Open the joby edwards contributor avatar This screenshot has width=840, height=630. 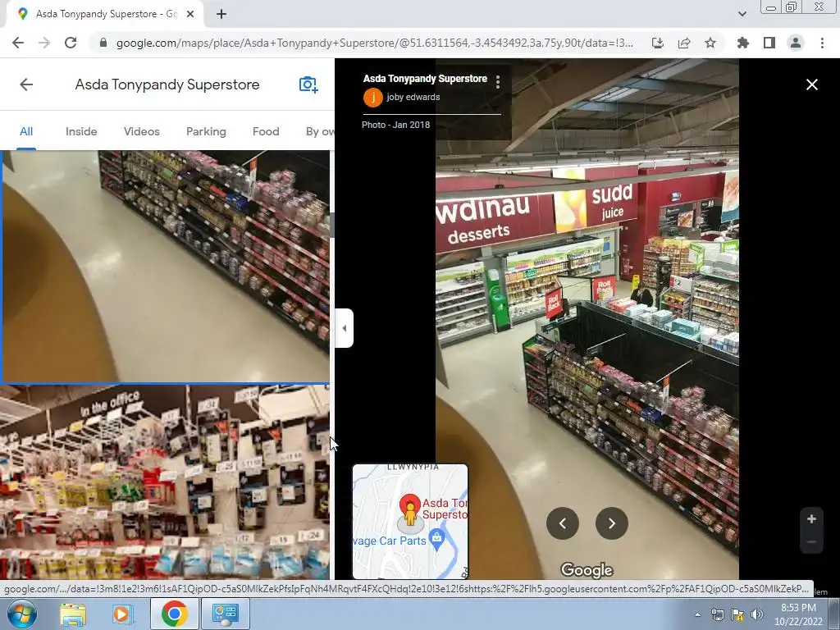point(373,98)
